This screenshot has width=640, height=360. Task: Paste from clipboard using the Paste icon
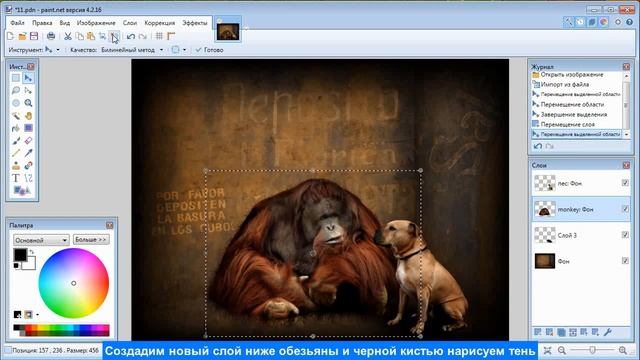91,36
